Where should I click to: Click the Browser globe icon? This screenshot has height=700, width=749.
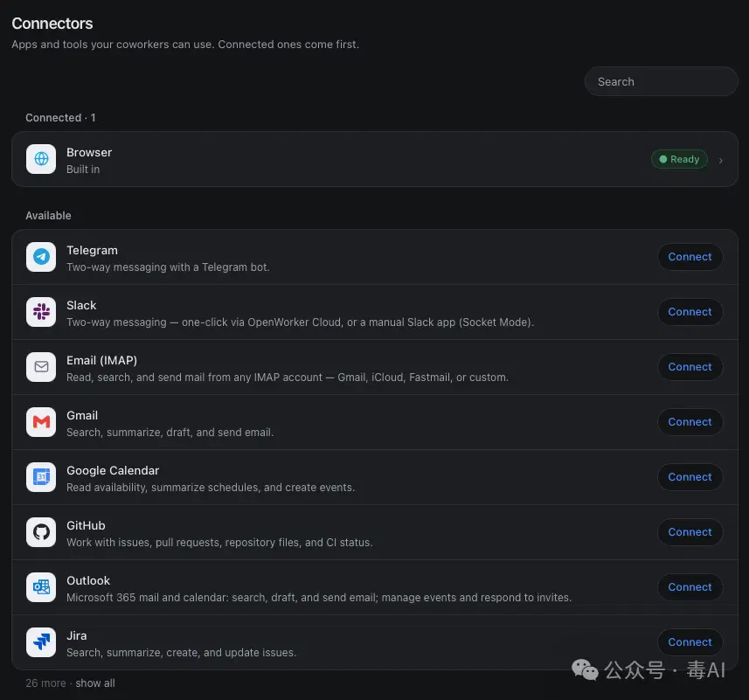41,159
